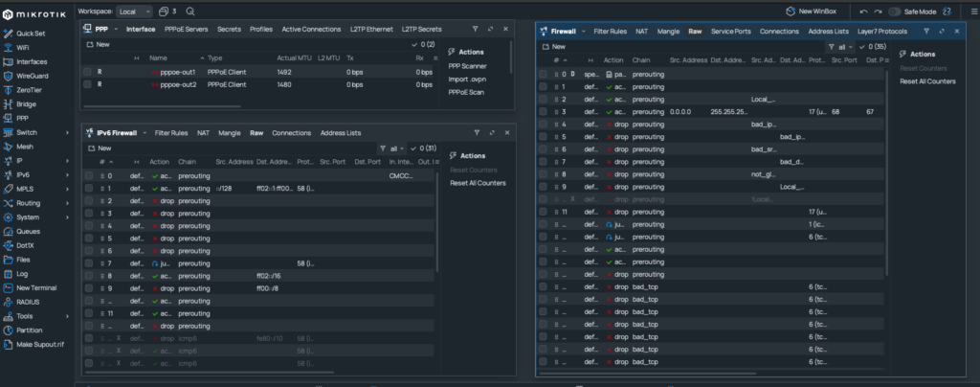Open Dot1X in the sidebar
Screen dimensions: 980x387
(x=24, y=245)
